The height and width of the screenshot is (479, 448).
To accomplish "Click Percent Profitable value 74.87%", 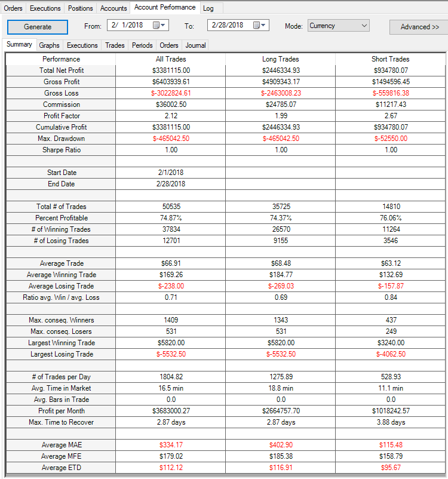I will pyautogui.click(x=171, y=218).
